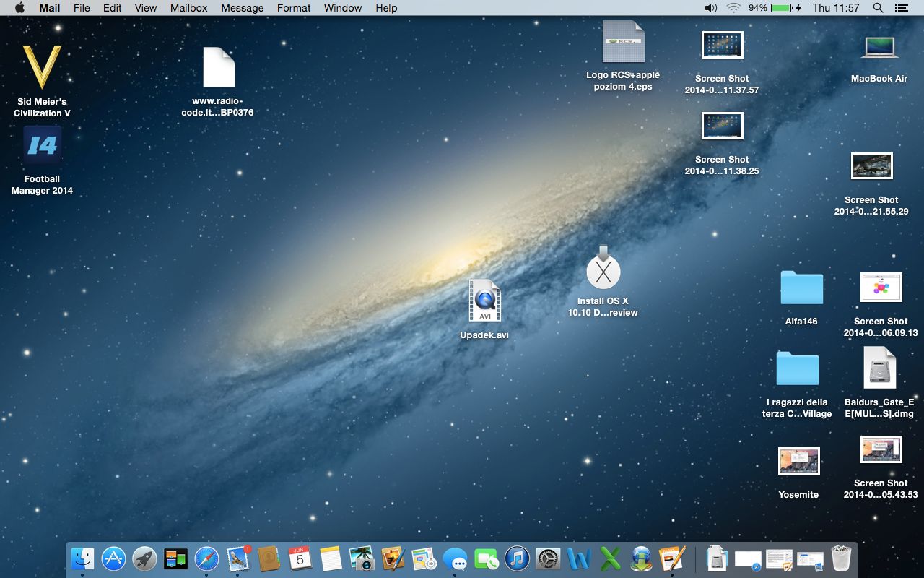Open the View menu
924x578 pixels.
pos(146,8)
